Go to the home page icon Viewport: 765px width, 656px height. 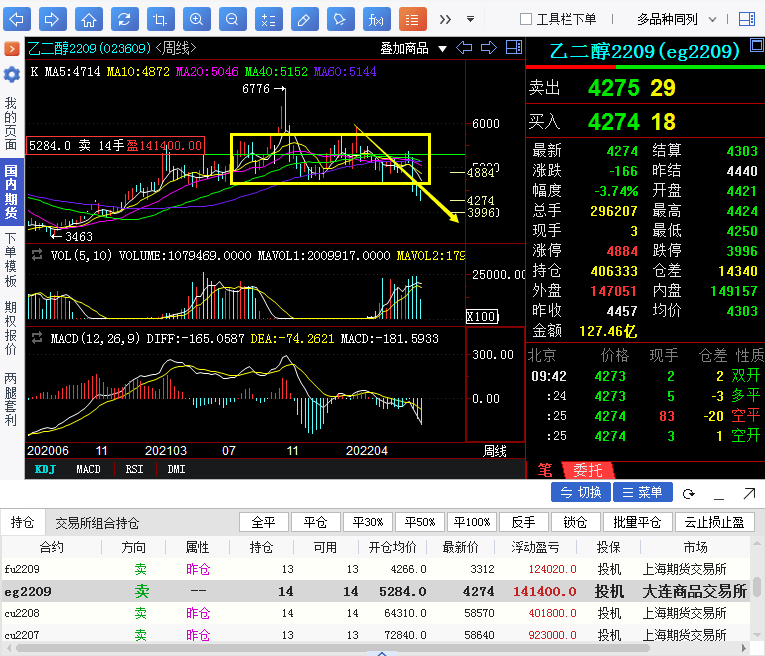pos(89,19)
